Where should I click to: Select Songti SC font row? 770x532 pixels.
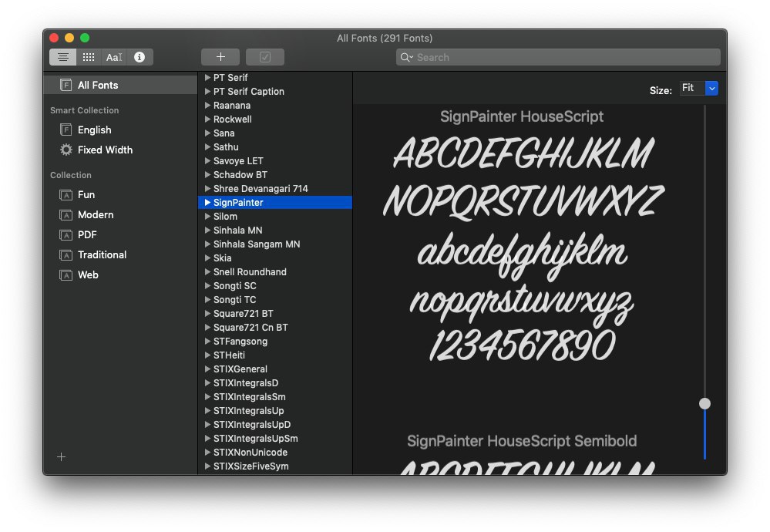(275, 285)
